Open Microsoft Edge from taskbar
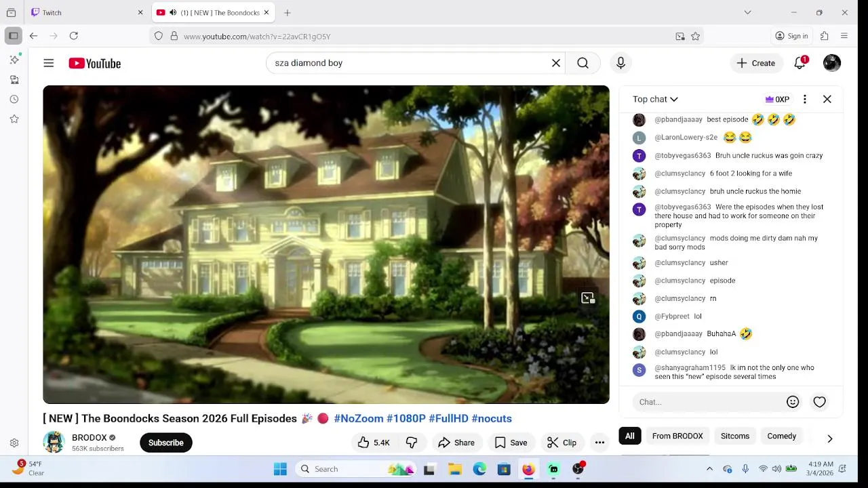Image resolution: width=868 pixels, height=488 pixels. click(479, 469)
